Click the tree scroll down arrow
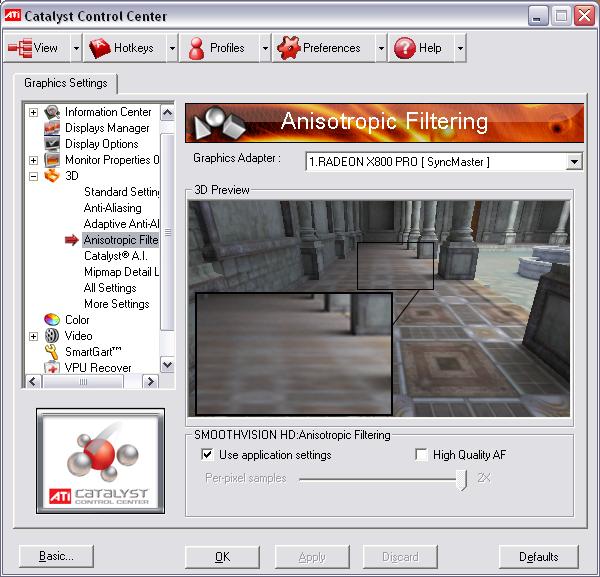 pos(167,365)
